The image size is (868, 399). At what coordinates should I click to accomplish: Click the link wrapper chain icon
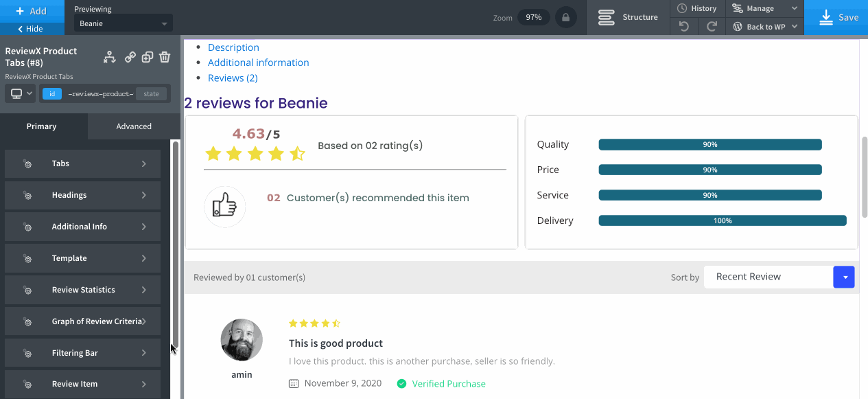click(130, 57)
